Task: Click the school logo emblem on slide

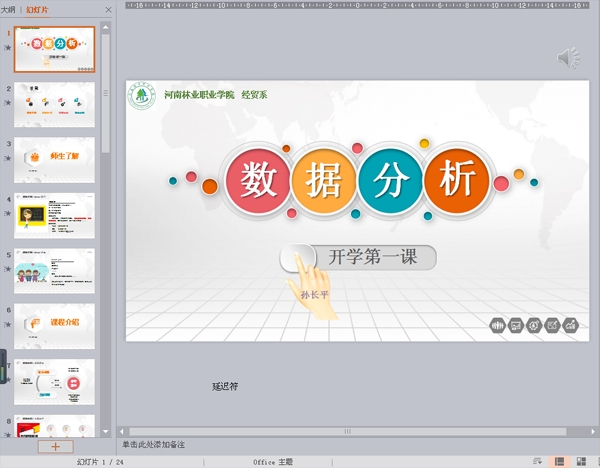Action: click(145, 97)
